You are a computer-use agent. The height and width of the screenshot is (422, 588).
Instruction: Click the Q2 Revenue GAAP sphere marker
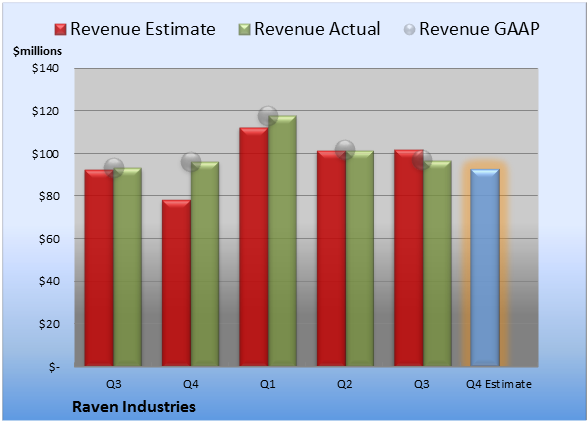click(x=345, y=150)
